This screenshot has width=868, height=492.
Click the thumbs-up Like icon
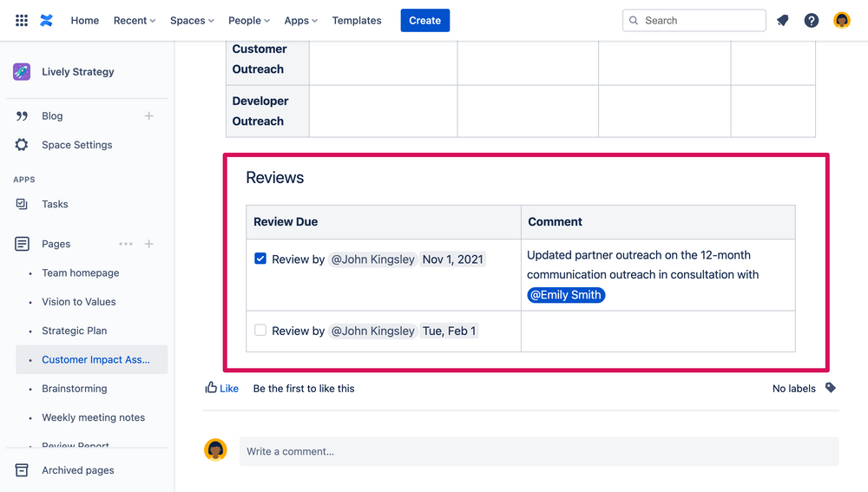(x=211, y=387)
